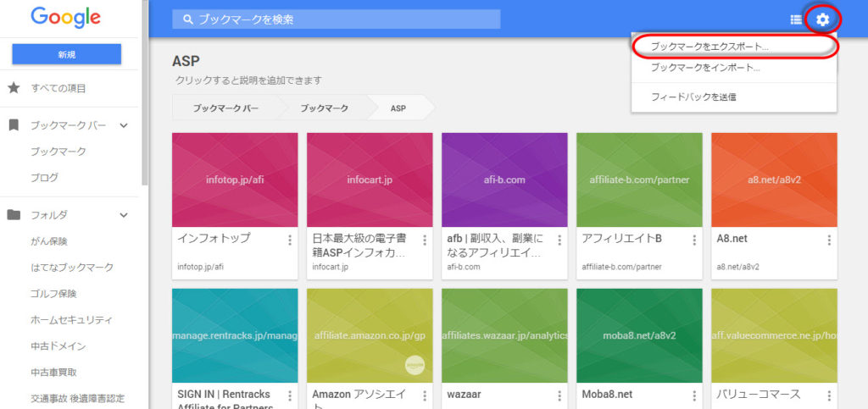
Task: Click the search magnifier icon
Action: (x=188, y=19)
